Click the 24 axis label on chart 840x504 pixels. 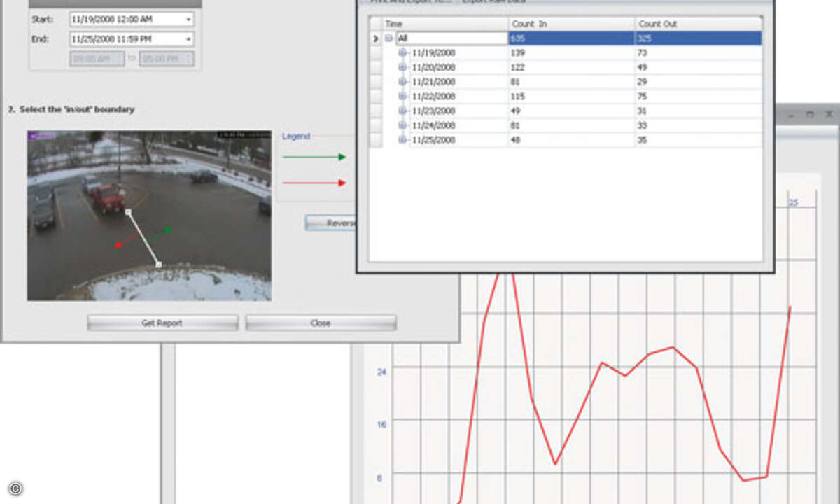pos(381,372)
